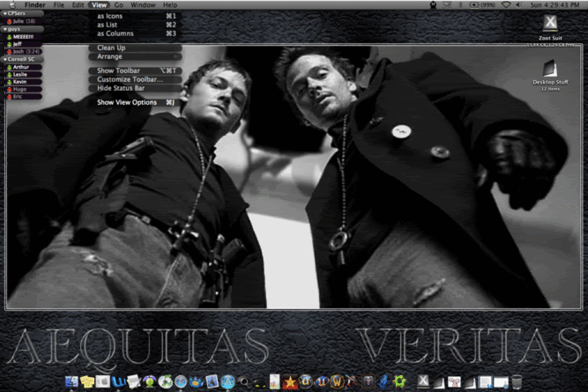
Task: Expand the Arrange submenu
Action: coord(110,56)
